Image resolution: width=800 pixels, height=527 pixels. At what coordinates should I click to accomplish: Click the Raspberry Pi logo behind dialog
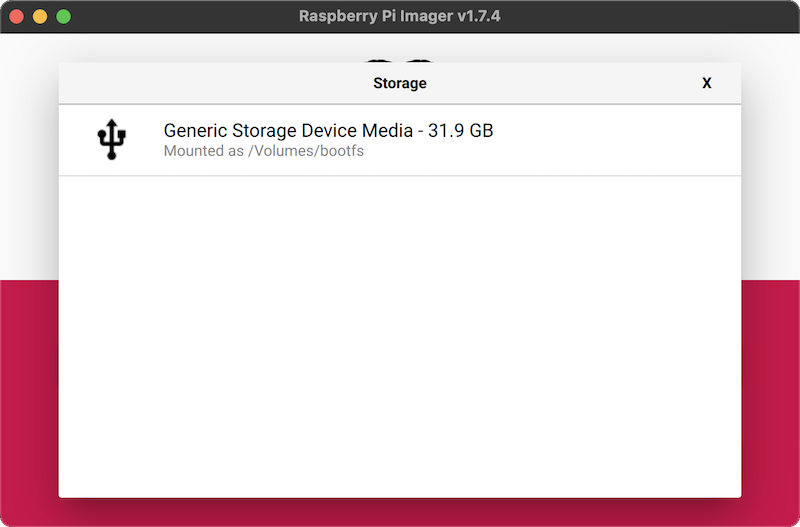coord(400,57)
